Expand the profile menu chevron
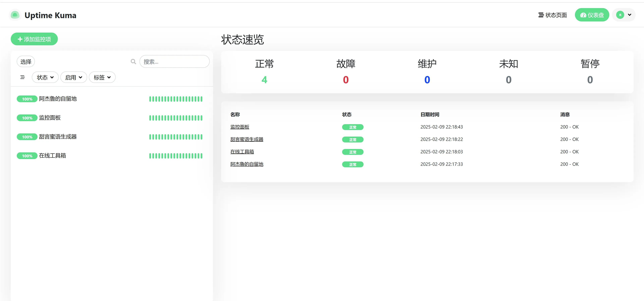644x301 pixels. [629, 15]
